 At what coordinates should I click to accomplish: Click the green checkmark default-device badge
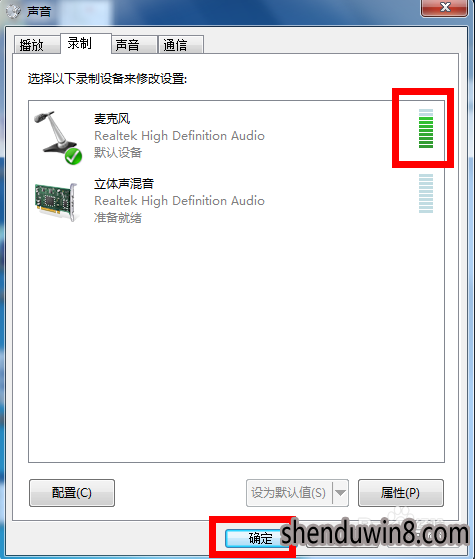(73, 157)
